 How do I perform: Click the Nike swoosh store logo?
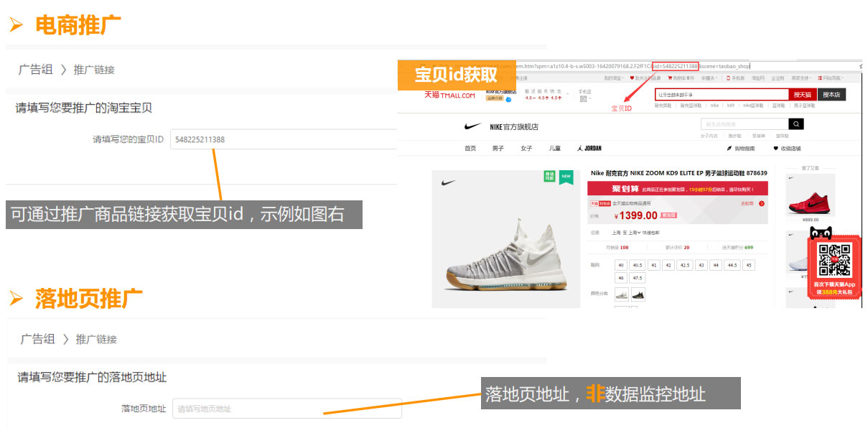472,127
